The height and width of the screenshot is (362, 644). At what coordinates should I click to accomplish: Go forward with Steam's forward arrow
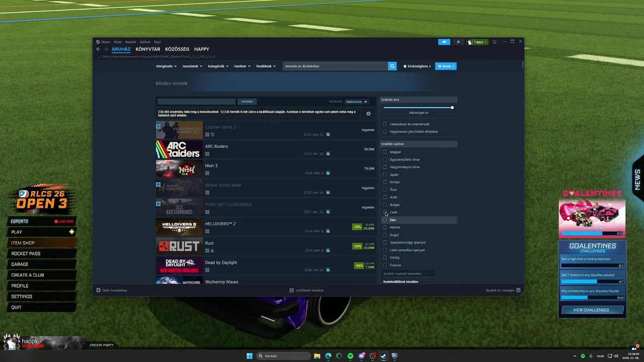[106, 49]
